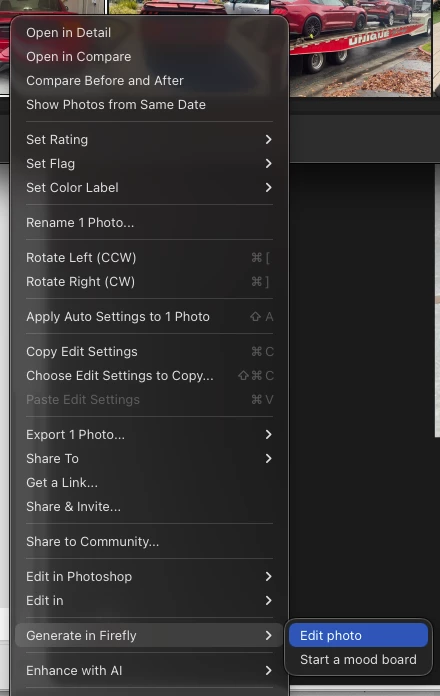The height and width of the screenshot is (696, 440).
Task: Expand the Set Flag submenu arrow
Action: tap(268, 163)
